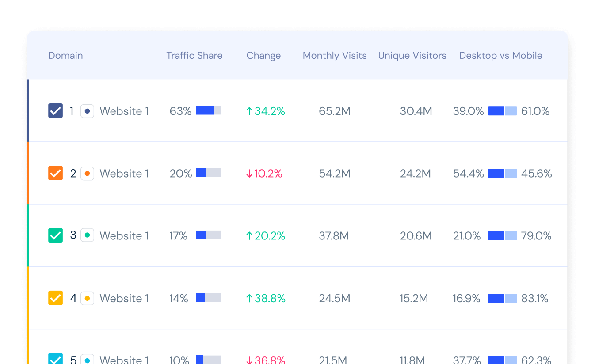Click the traffic share bar beside 20%
The height and width of the screenshot is (364, 595).
point(209,173)
